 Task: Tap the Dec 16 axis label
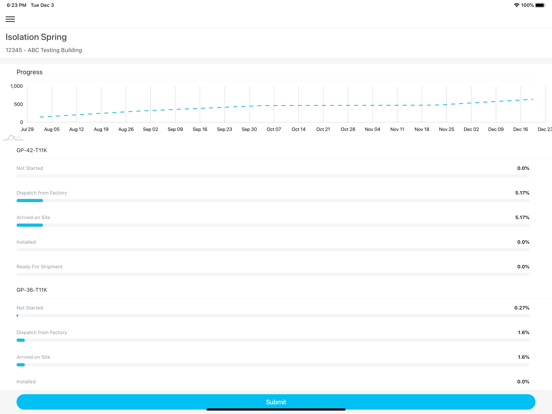(520, 129)
